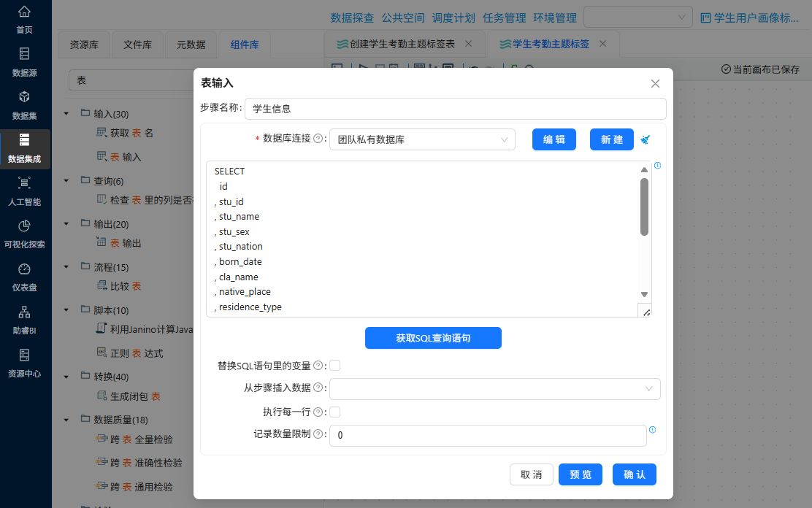The image size is (812, 508).
Task: Switch to the 资源库 tab
Action: [x=84, y=45]
